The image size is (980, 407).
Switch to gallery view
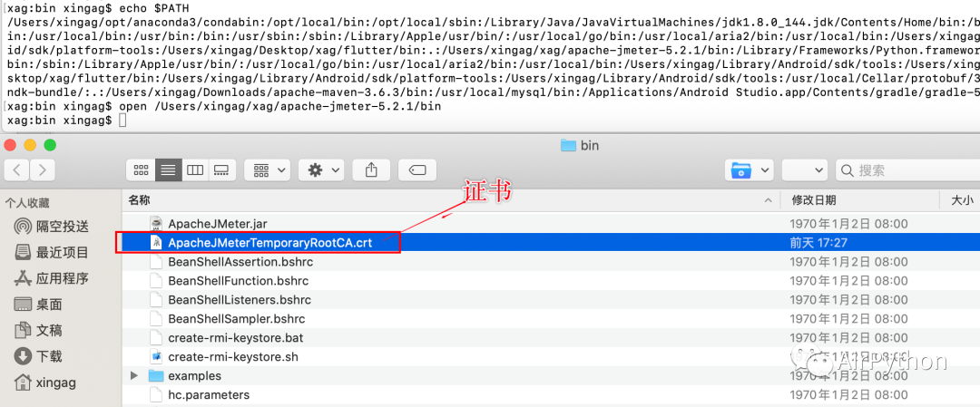click(x=221, y=170)
